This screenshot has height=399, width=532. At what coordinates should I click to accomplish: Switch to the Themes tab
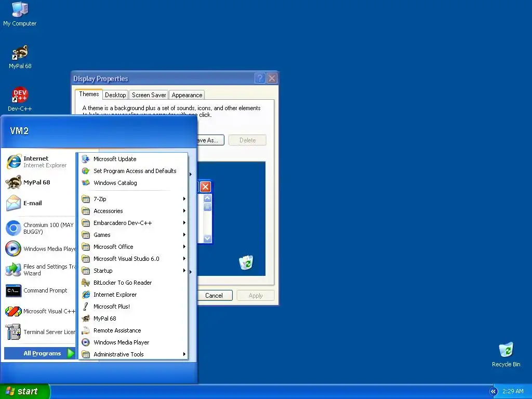(89, 95)
